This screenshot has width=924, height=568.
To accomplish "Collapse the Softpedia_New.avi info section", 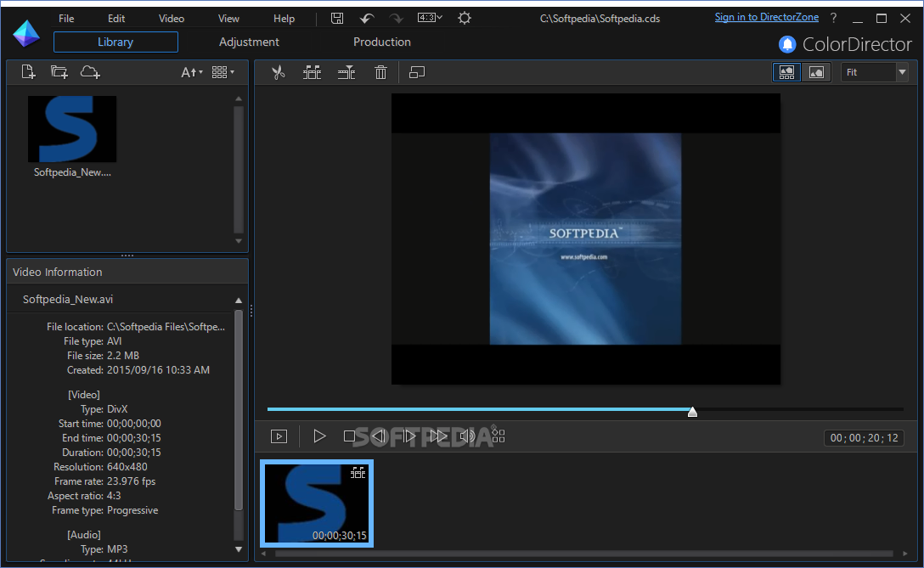I will 238,301.
